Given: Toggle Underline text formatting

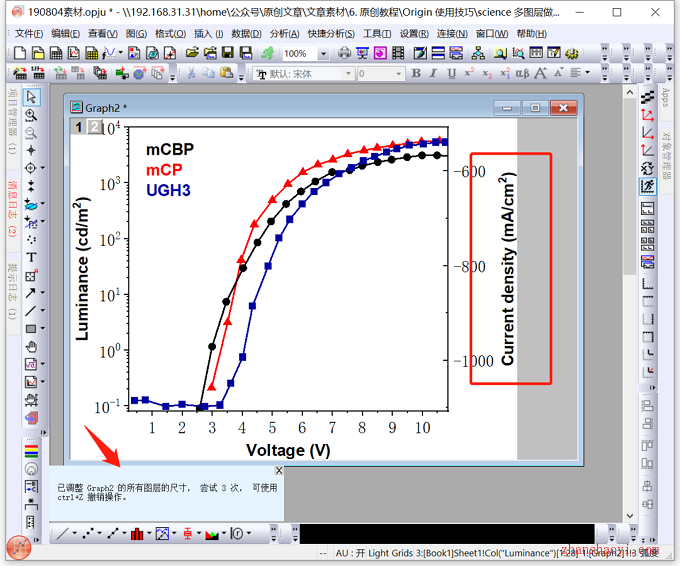Looking at the screenshot, I should pyautogui.click(x=451, y=73).
